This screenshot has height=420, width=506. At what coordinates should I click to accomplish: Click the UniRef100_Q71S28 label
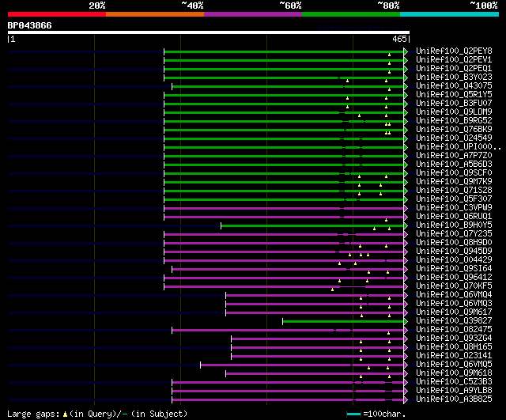(x=454, y=191)
